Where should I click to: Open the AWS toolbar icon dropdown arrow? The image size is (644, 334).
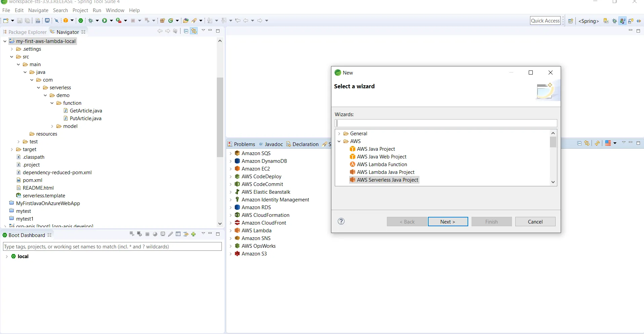[72, 21]
